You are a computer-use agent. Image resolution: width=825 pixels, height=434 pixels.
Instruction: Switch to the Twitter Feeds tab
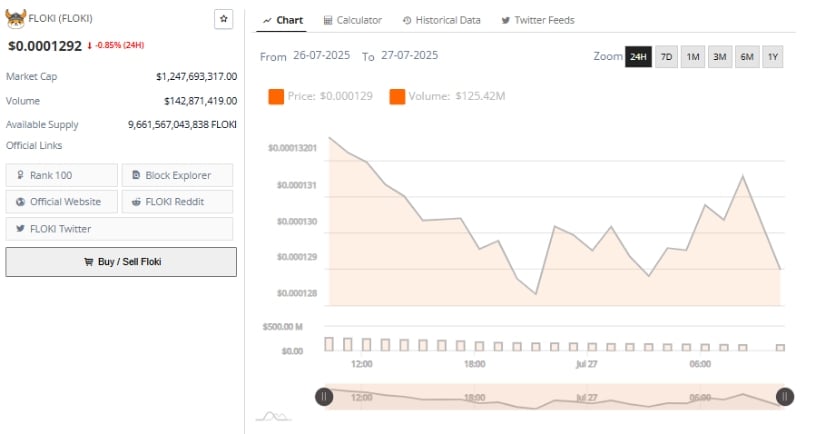tap(538, 21)
